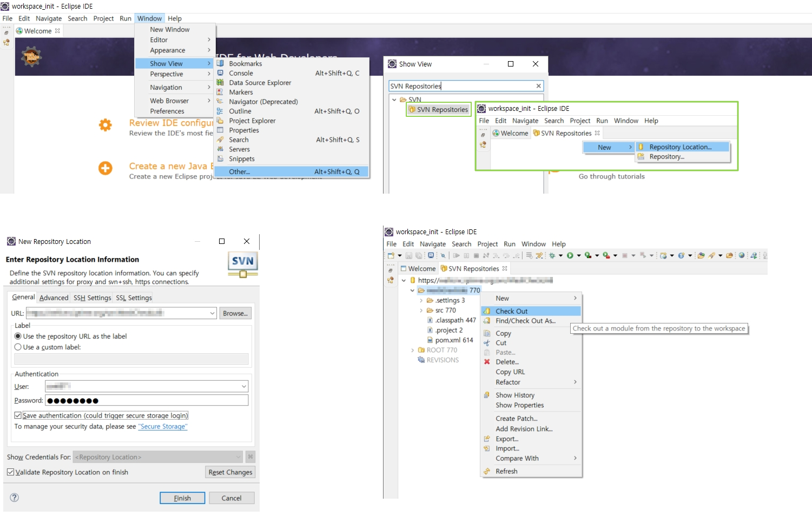This screenshot has height=516, width=812.
Task: Clear the Show View filter with the X button
Action: (538, 86)
